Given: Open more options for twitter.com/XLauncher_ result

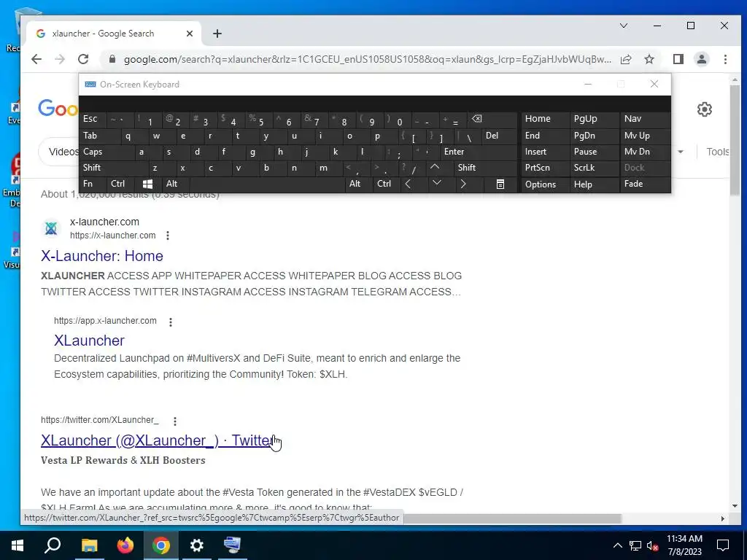Looking at the screenshot, I should coord(175,421).
